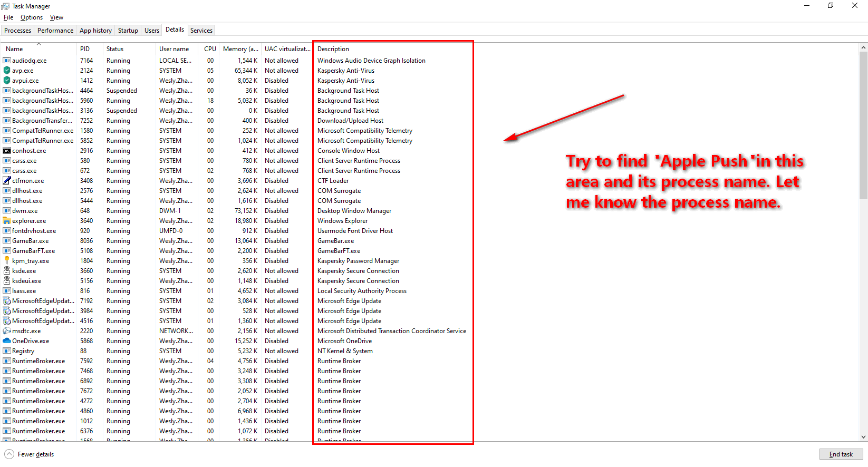This screenshot has height=467, width=868.
Task: Click the Task Manager title bar icon
Action: coord(5,6)
